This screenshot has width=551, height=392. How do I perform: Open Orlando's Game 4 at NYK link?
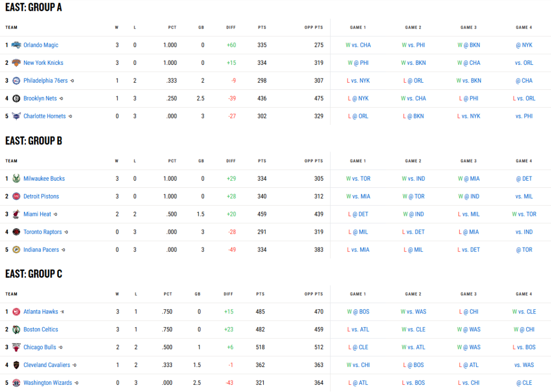pyautogui.click(x=524, y=45)
